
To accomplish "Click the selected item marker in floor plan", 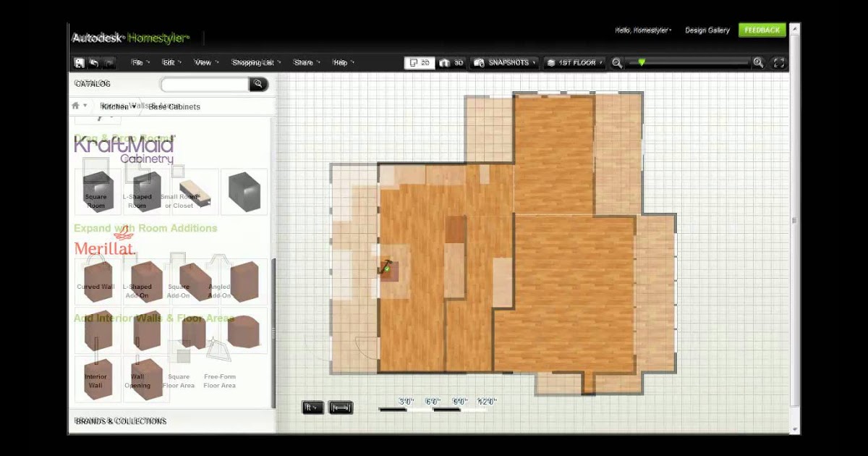I will coord(387,269).
